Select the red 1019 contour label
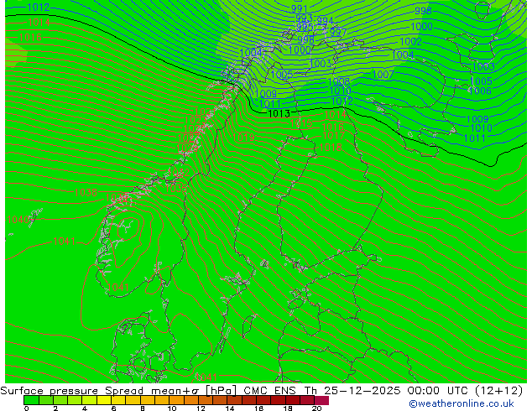The image size is (532, 411). click(243, 137)
